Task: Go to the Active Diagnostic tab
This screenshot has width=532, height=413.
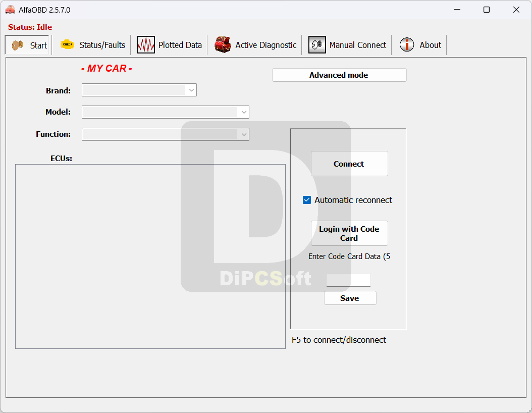Action: tap(255, 45)
